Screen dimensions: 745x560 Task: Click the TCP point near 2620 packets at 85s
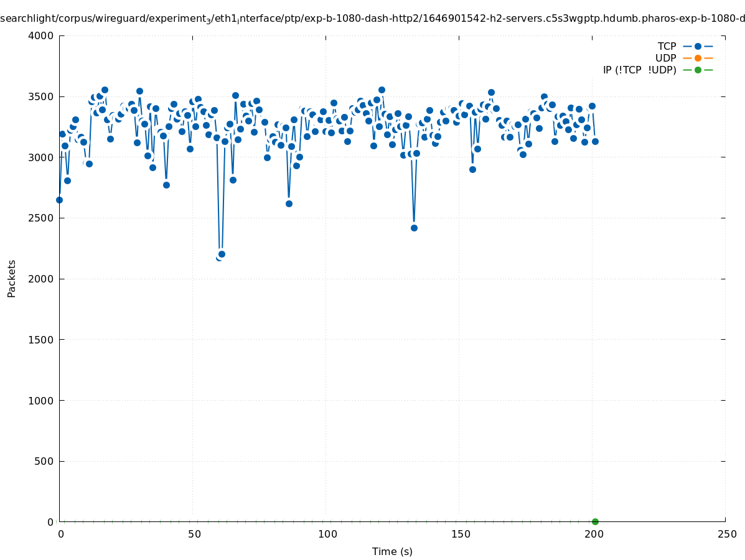[289, 203]
